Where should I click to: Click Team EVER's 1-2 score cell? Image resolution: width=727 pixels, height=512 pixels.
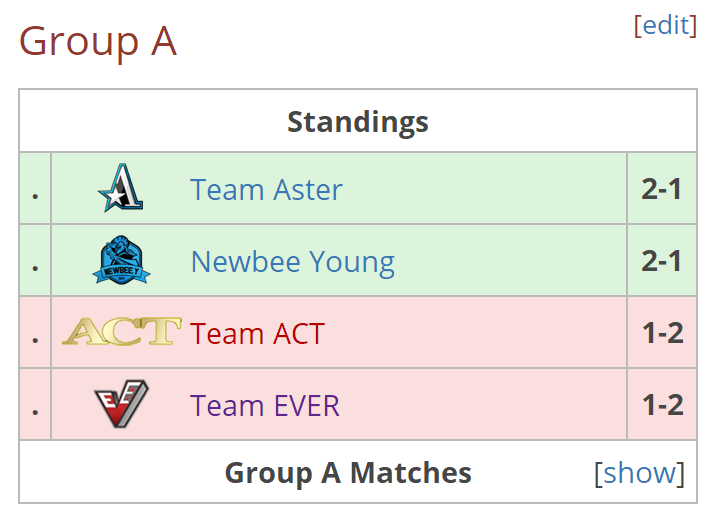tap(662, 404)
